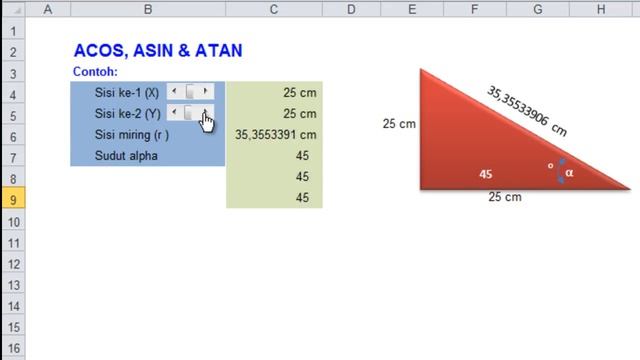Click the 'Sisi ke-1 (X)' label
The image size is (640, 360).
pyautogui.click(x=127, y=93)
